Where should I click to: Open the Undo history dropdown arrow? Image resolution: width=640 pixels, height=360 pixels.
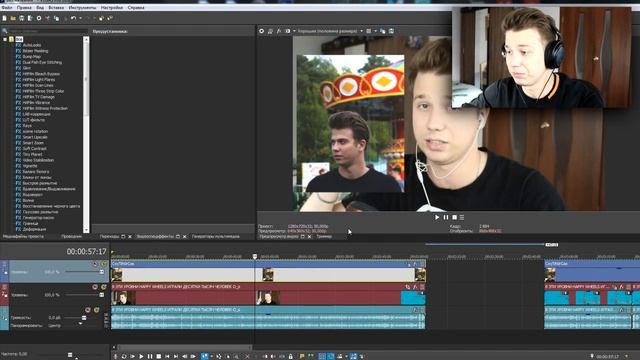(80, 18)
